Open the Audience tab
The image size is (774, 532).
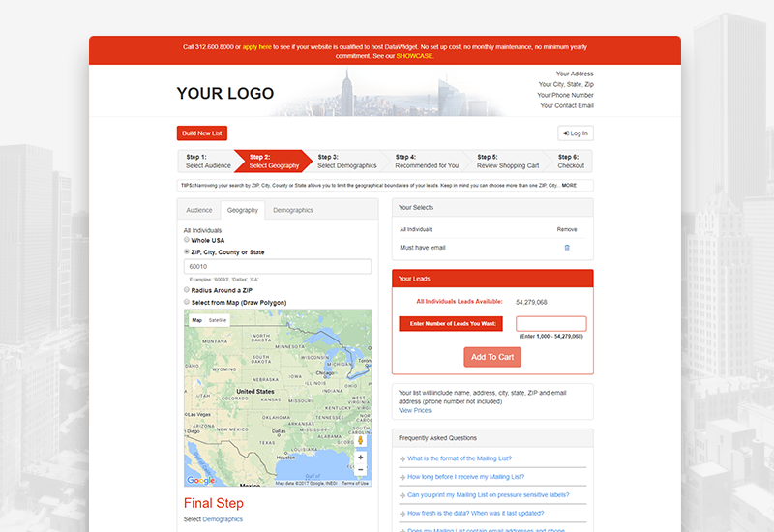tap(199, 210)
